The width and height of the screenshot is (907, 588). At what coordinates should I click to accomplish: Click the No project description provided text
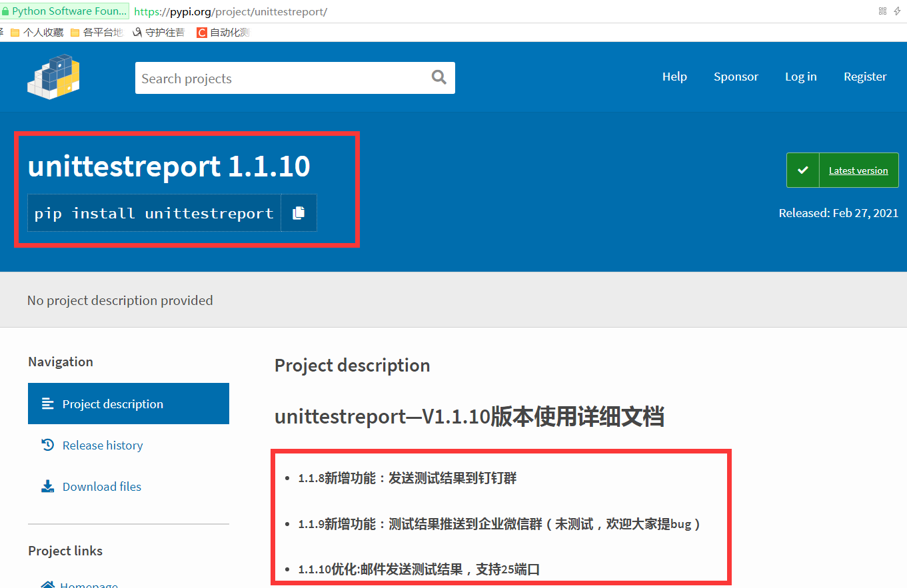tap(120, 300)
